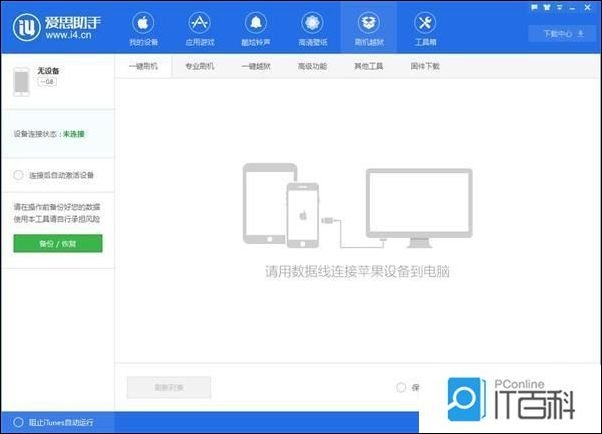This screenshot has height=434, width=602.
Task: Select the 刷机越狱 flash and jailbreak section
Action: pos(369,28)
